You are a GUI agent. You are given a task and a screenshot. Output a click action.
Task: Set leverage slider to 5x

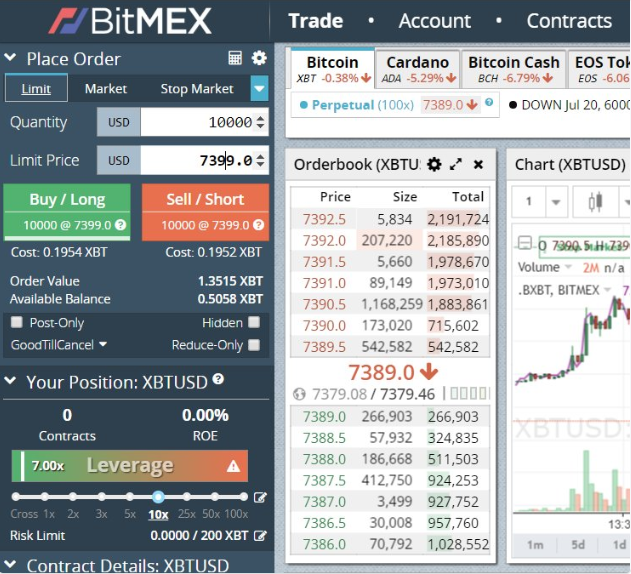pos(130,497)
